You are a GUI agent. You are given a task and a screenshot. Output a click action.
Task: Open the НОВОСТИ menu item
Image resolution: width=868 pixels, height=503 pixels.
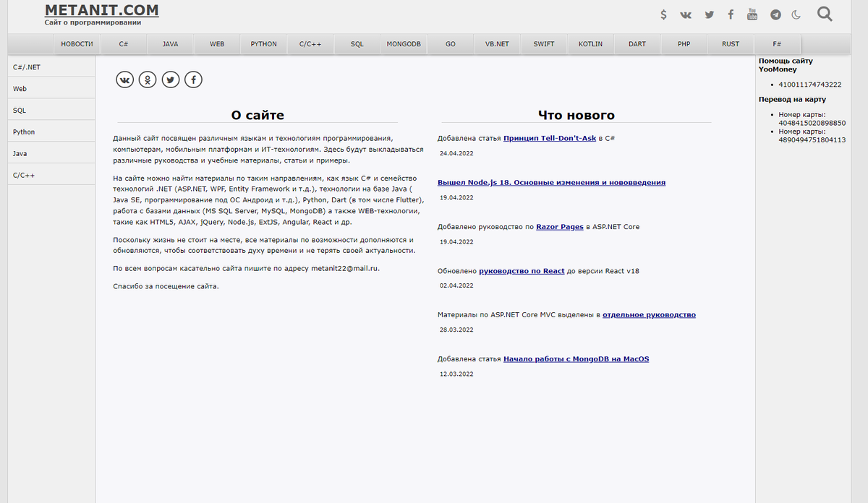coord(77,44)
